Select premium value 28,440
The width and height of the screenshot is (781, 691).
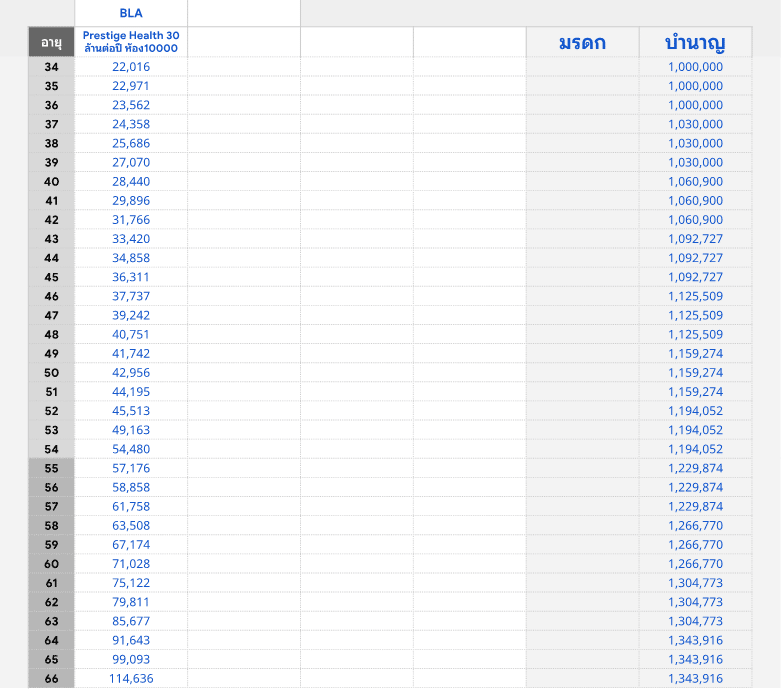131,181
